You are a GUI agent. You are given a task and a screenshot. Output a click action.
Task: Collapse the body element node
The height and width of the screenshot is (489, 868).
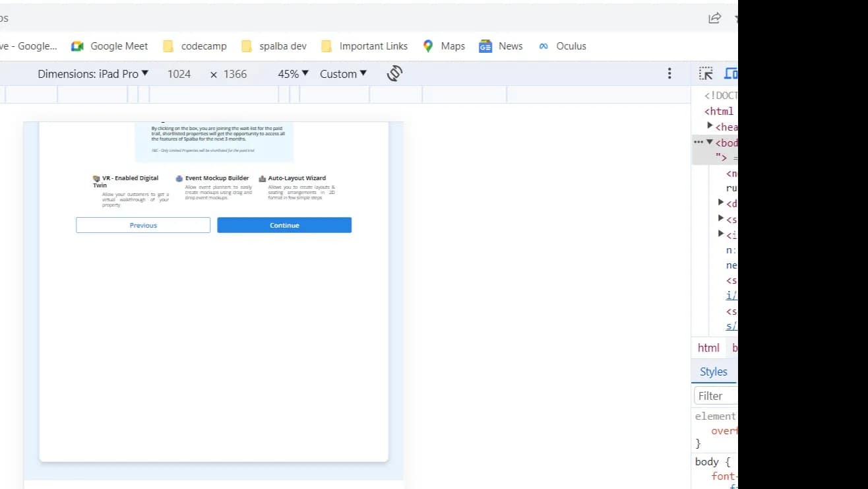pyautogui.click(x=710, y=142)
